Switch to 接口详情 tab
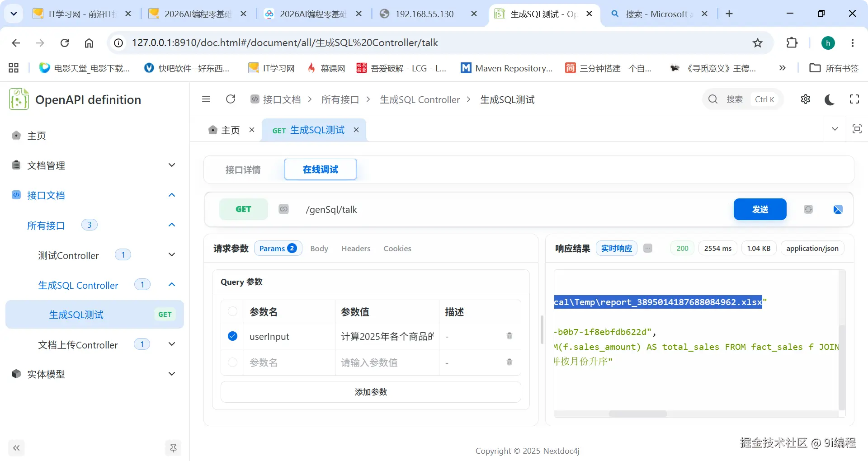 [x=243, y=169]
